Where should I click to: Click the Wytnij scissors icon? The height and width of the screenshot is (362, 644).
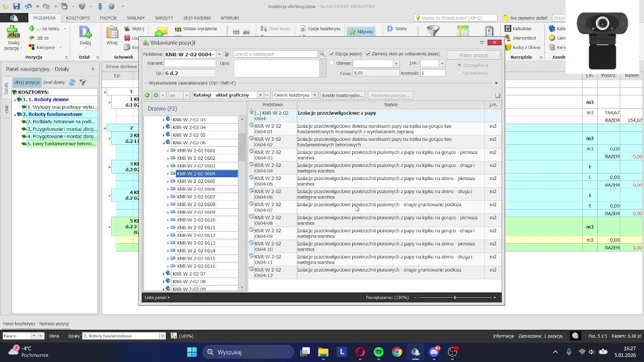(127, 29)
